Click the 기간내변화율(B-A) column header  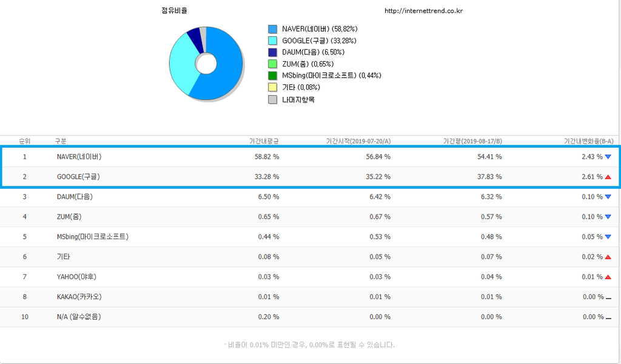tap(588, 141)
